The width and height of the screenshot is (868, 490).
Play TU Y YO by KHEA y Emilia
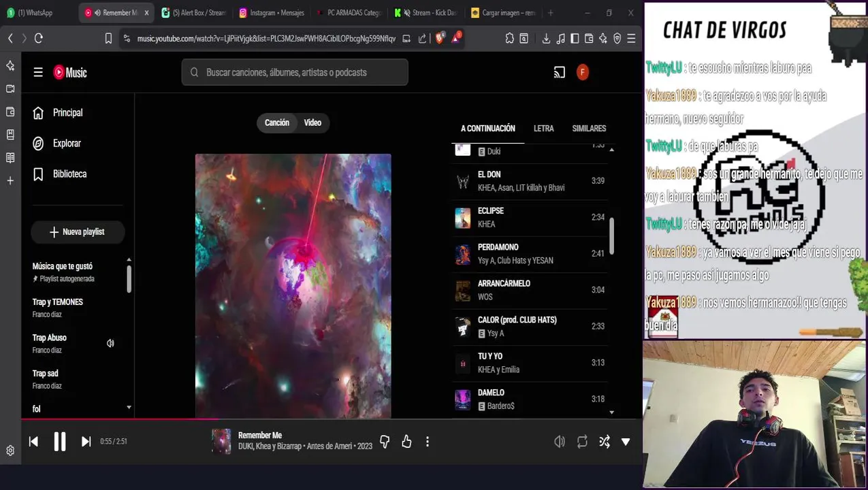pyautogui.click(x=530, y=363)
